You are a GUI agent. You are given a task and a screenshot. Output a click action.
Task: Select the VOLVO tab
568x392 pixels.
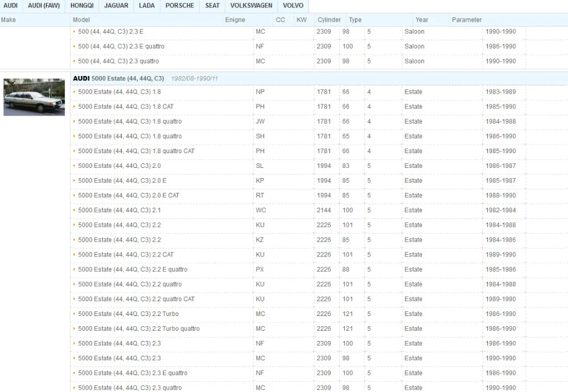293,6
